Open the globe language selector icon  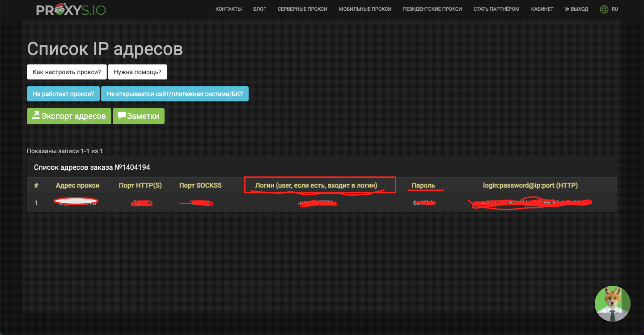604,9
